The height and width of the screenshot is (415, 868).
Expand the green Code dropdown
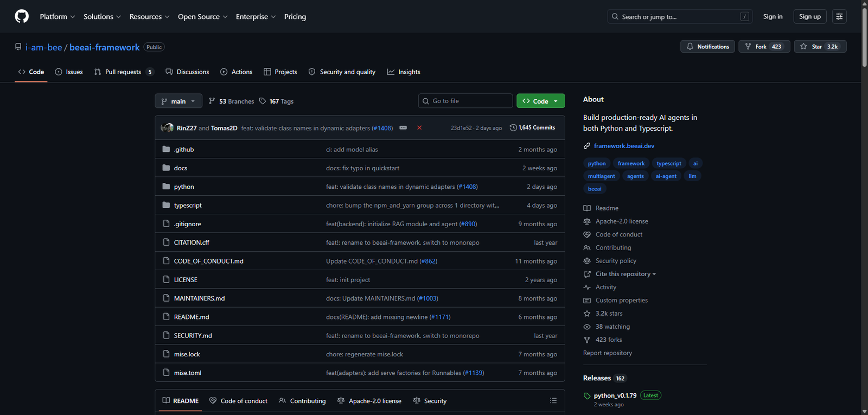540,101
